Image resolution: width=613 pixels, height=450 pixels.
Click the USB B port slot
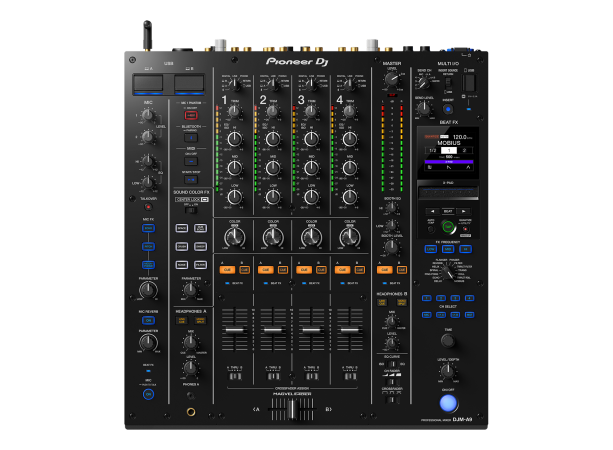click(x=189, y=83)
